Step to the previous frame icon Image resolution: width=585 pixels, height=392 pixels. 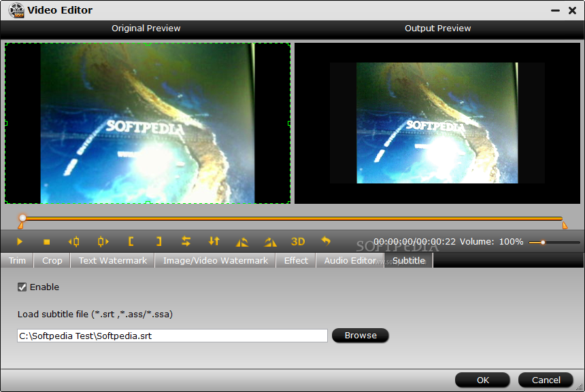(74, 242)
